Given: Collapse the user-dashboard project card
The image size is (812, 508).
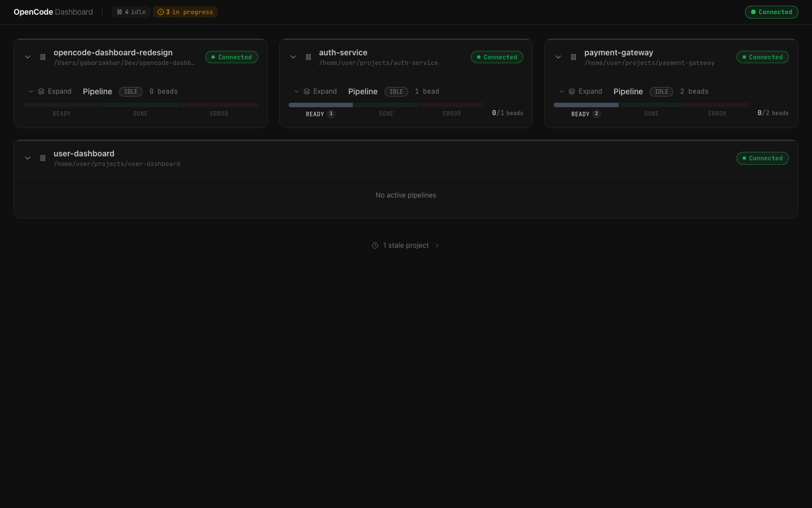Looking at the screenshot, I should coord(28,158).
